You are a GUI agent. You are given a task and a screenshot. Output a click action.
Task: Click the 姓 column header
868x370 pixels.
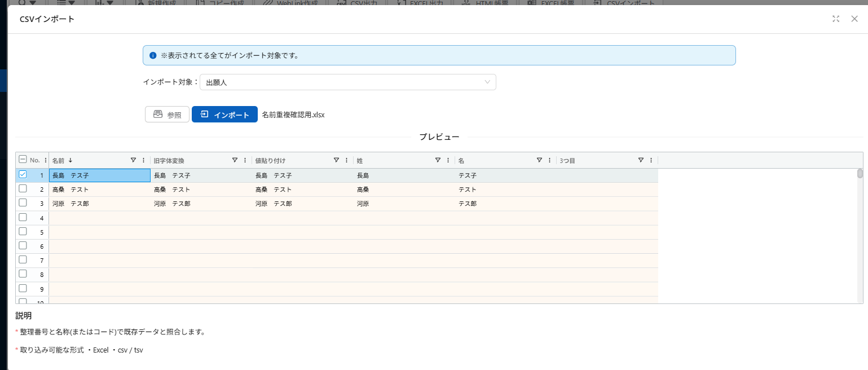tap(360, 161)
